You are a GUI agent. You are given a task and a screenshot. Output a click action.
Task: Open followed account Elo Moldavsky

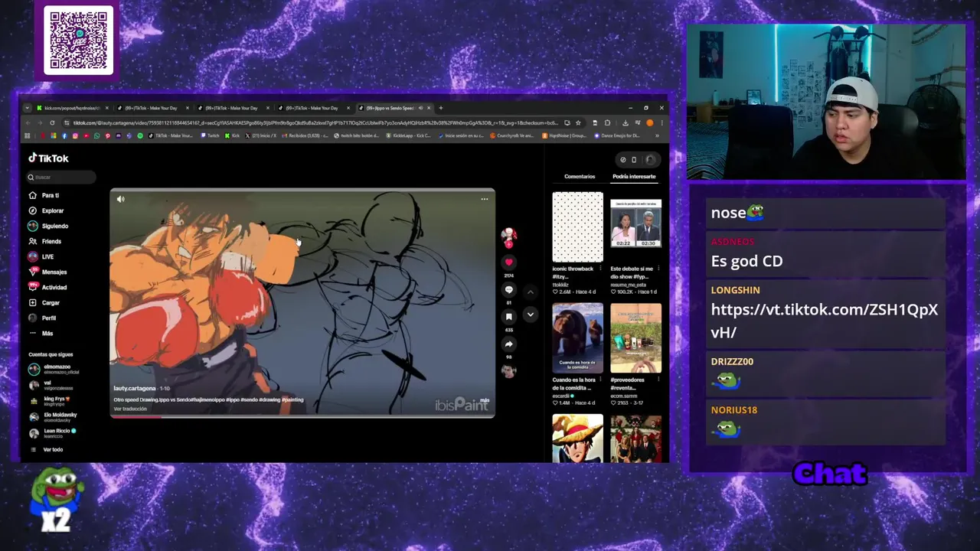tap(52, 417)
